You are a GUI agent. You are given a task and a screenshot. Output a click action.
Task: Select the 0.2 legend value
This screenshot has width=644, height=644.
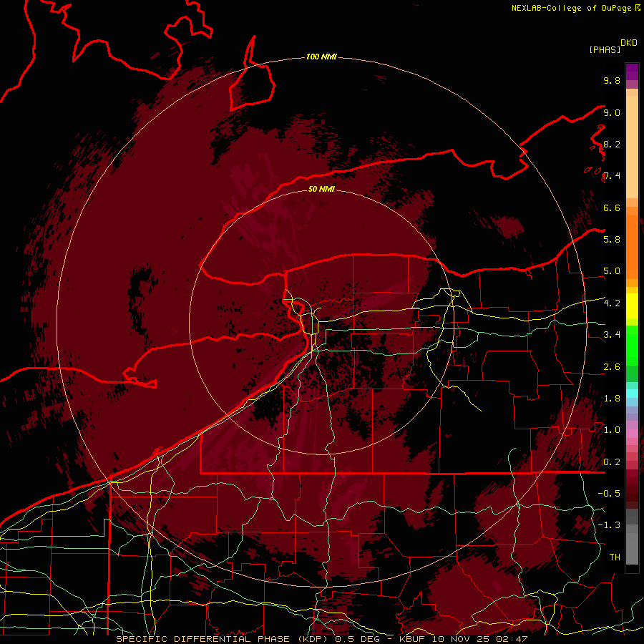[612, 462]
